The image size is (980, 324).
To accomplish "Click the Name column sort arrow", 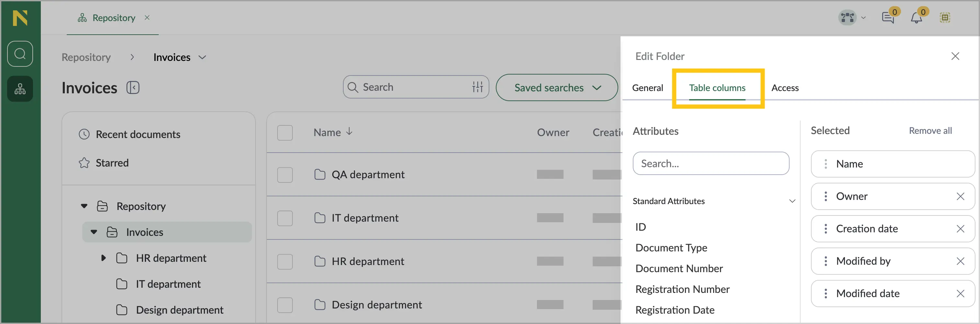I will click(349, 132).
